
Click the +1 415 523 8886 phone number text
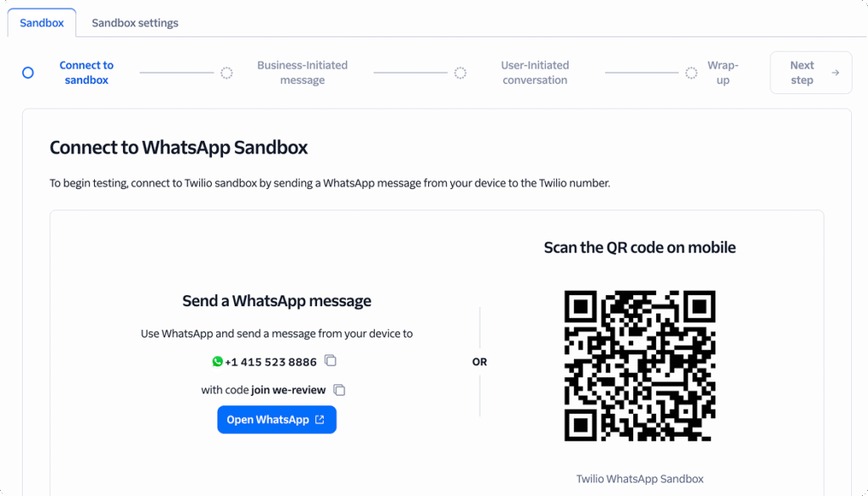[270, 362]
